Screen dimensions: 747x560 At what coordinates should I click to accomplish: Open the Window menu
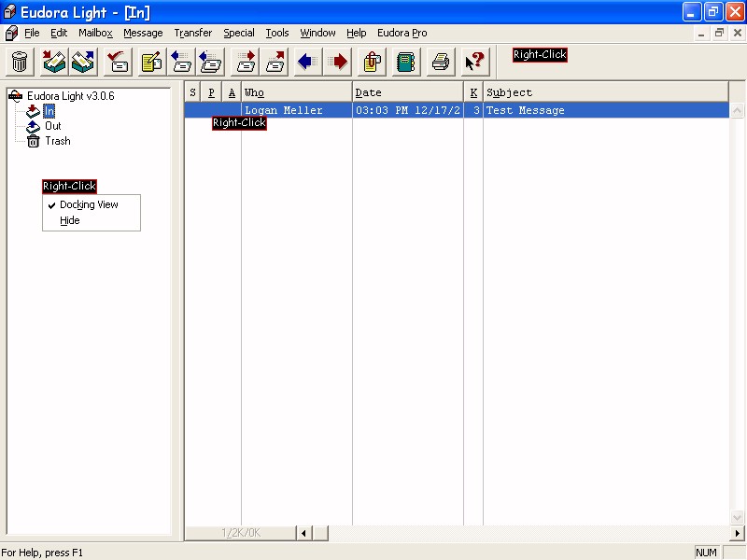317,33
